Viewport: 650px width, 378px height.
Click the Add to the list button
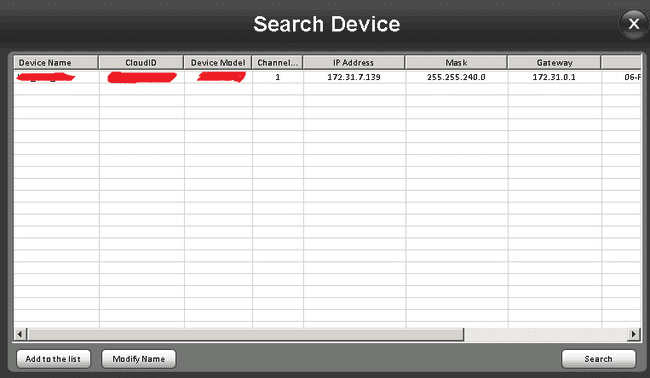53,359
